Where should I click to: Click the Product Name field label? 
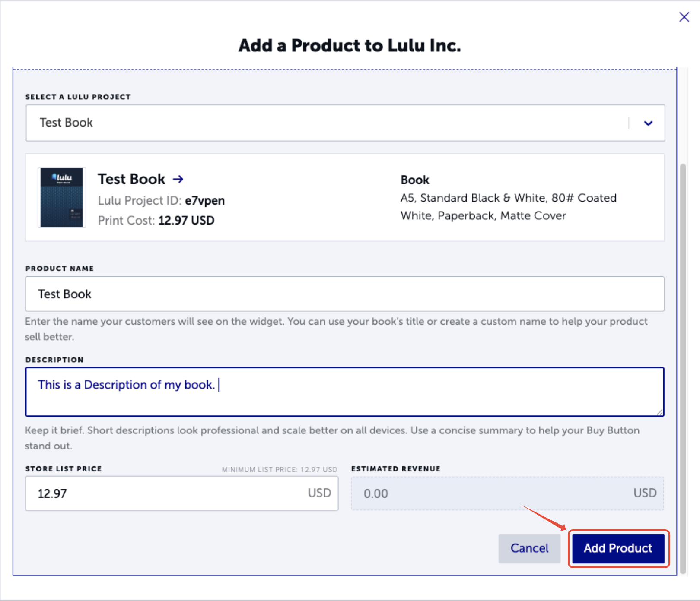pyautogui.click(x=60, y=269)
